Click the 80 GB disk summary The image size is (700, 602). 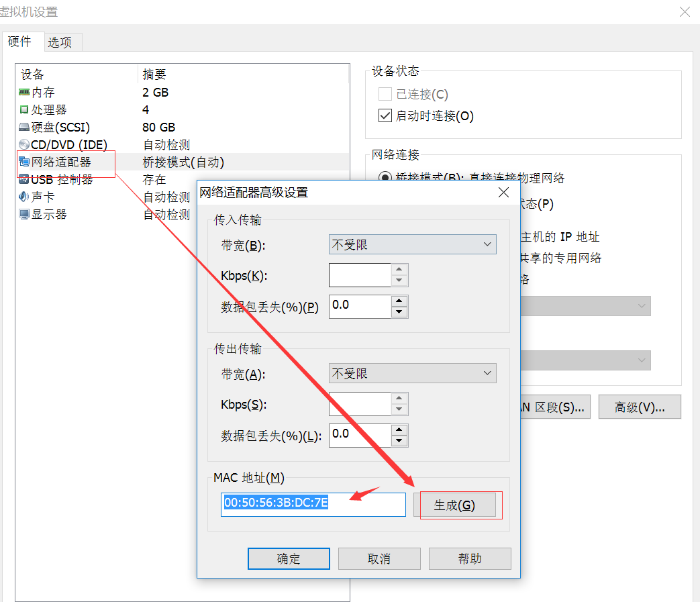click(x=158, y=128)
